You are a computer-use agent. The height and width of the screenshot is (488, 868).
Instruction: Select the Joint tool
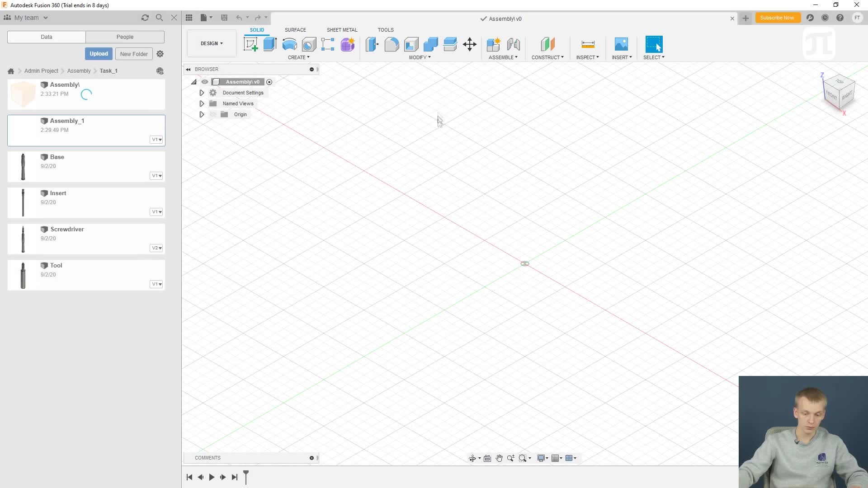[514, 44]
